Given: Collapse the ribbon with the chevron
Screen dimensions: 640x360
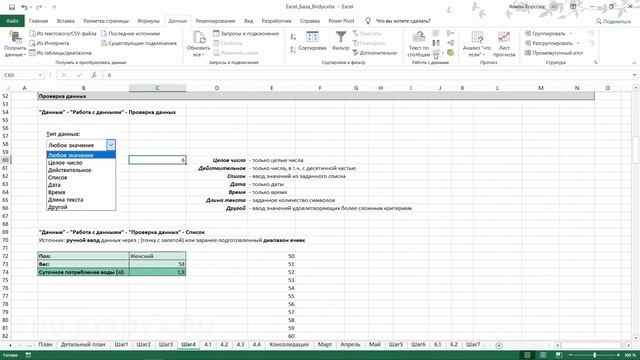Looking at the screenshot, I should 634,62.
